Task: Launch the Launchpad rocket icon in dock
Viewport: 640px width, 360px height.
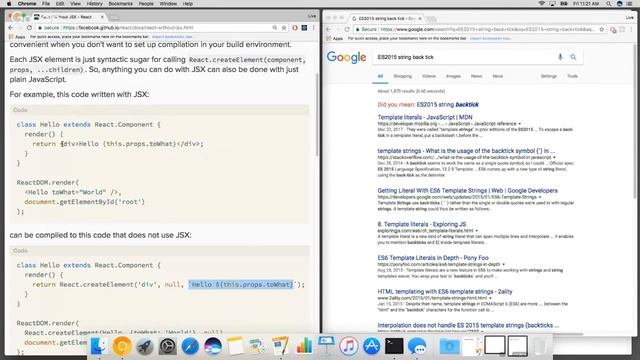Action: coord(144,346)
